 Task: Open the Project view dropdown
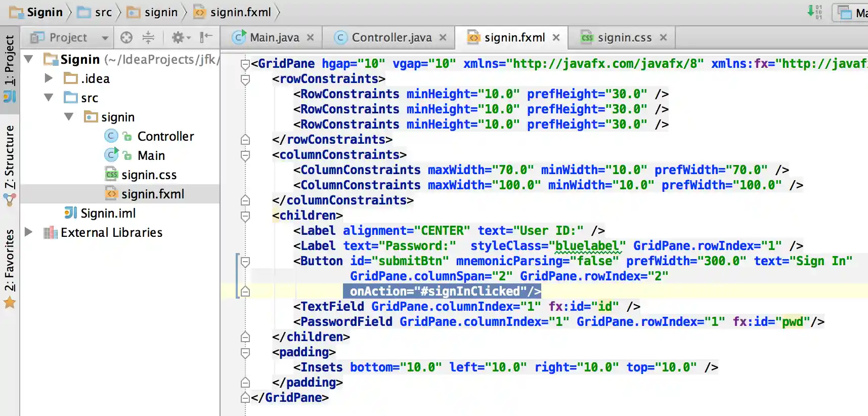[105, 38]
